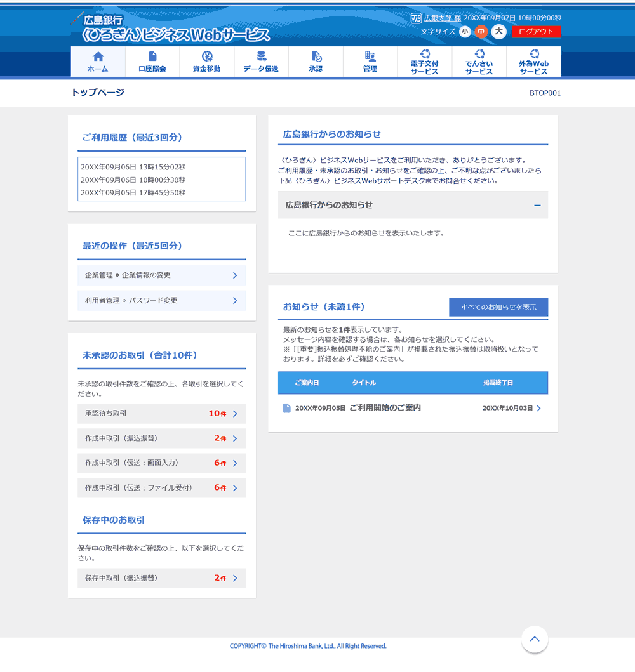Open 企業管理 » 企業情報の変更 chevron

[235, 275]
